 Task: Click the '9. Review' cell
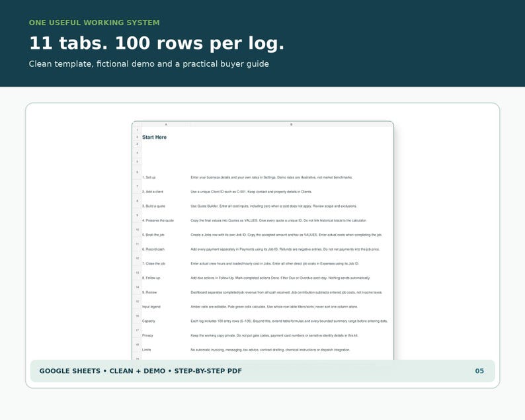click(x=149, y=292)
